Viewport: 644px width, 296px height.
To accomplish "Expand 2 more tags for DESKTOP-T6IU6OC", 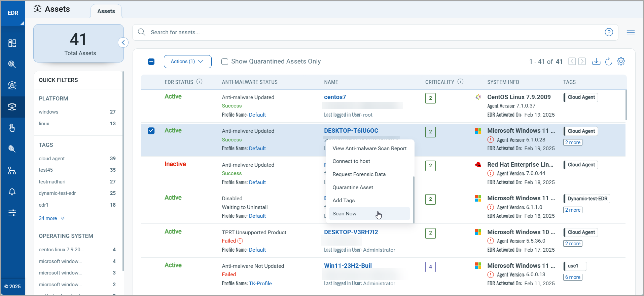I will coord(573,142).
